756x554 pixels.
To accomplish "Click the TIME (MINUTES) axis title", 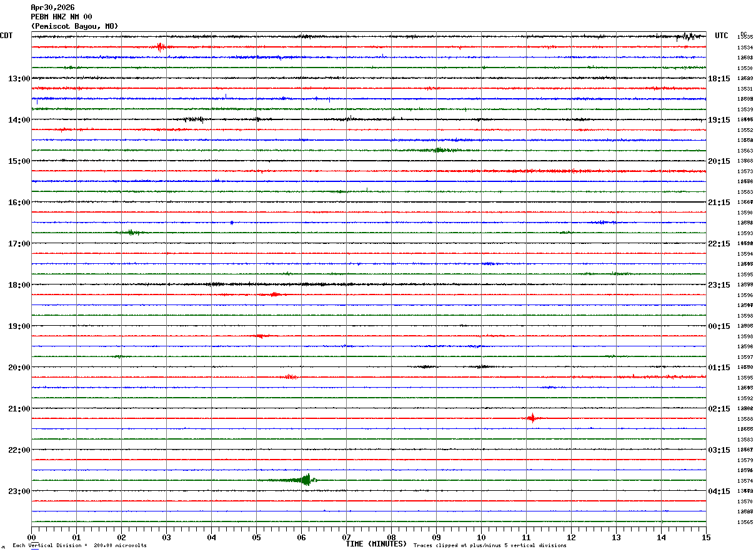I will point(376,544).
